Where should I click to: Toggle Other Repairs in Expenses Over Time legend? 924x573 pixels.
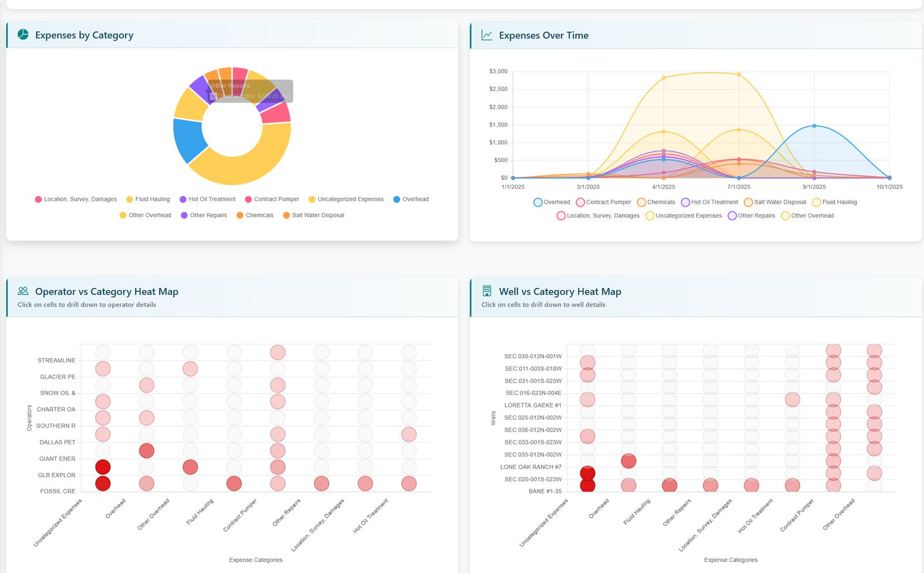coord(751,216)
